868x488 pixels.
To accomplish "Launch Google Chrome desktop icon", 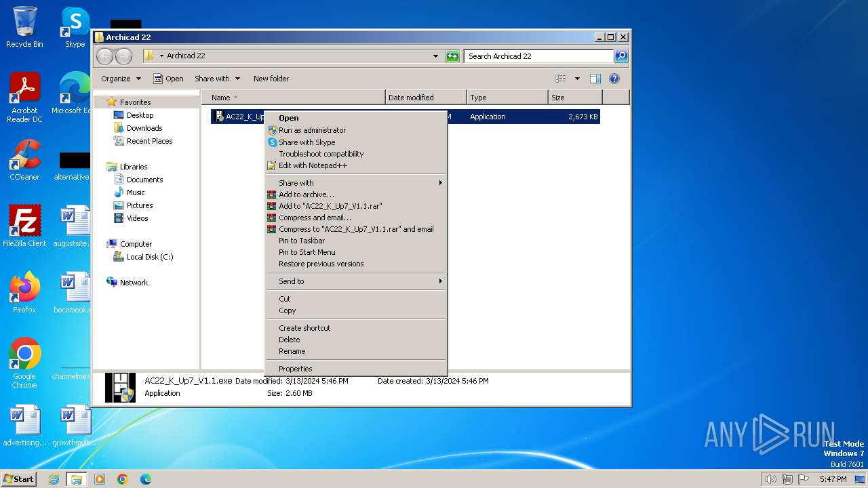I will click(24, 363).
